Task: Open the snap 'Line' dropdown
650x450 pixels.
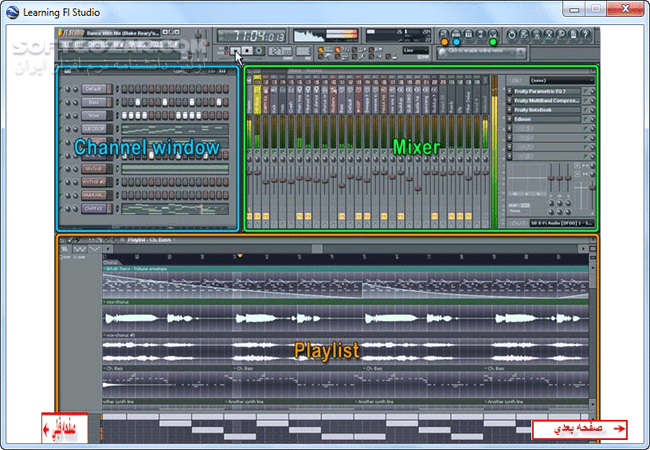Action: (416, 50)
